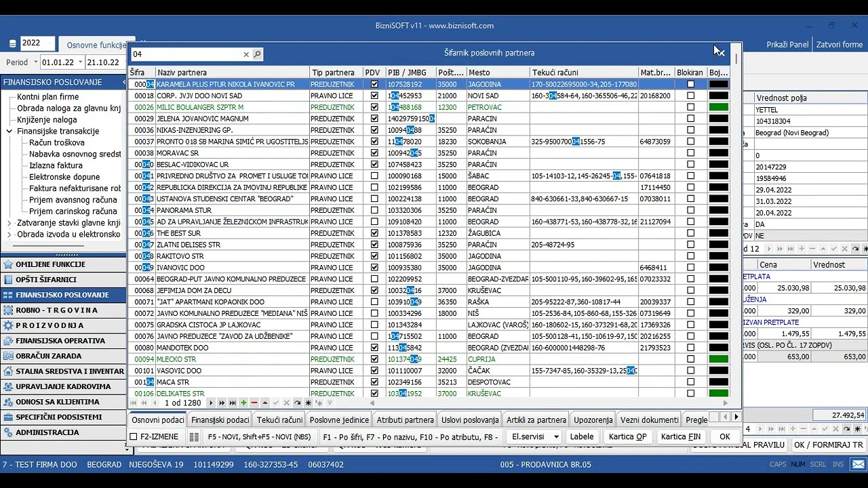Expand Zatvaranje stavki glavne knjige node
Screen dimensions: 868x488
9,222
